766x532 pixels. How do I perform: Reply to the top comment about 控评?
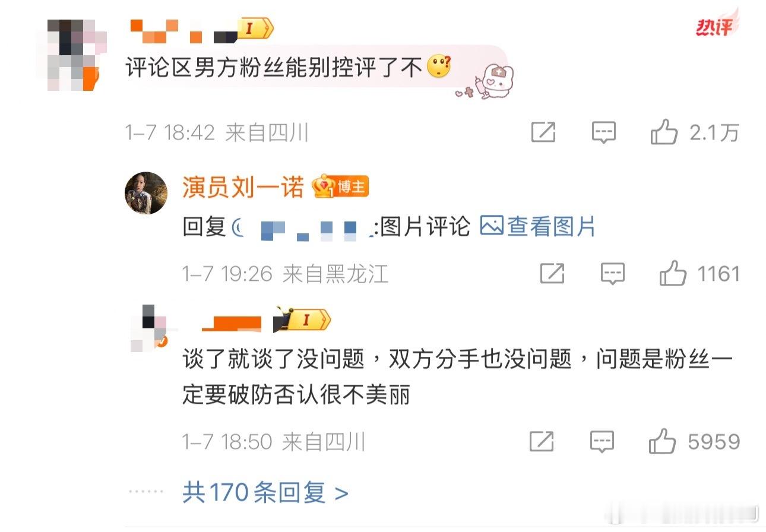604,132
